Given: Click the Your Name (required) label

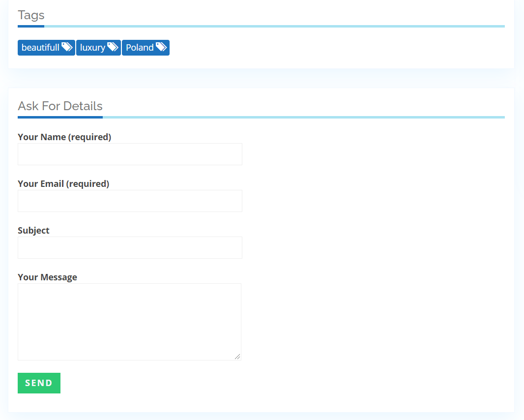Looking at the screenshot, I should 64,137.
